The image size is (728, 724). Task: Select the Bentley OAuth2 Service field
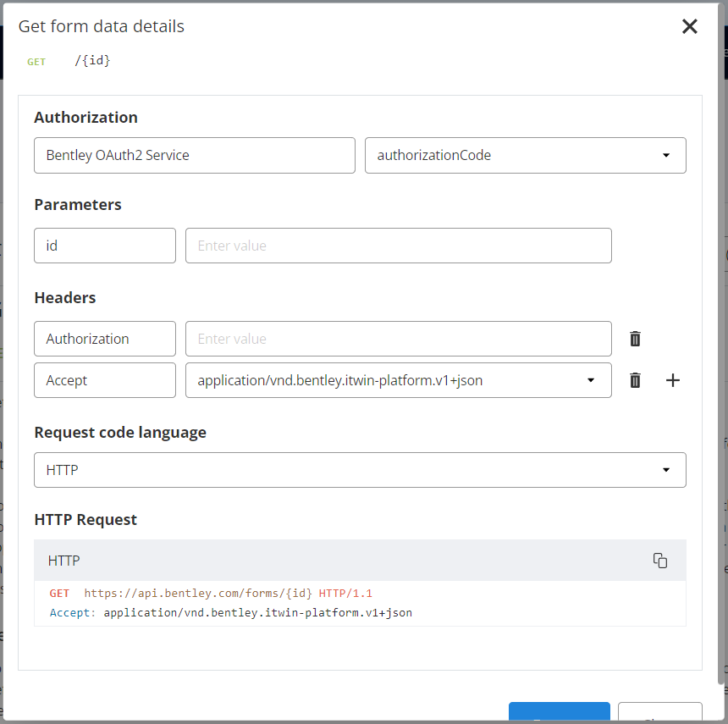195,155
